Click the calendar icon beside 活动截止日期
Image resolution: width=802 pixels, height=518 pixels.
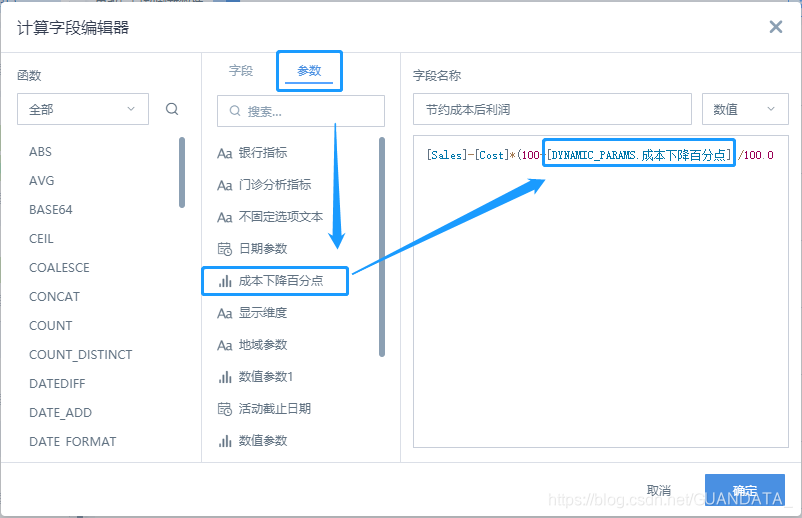[225, 409]
